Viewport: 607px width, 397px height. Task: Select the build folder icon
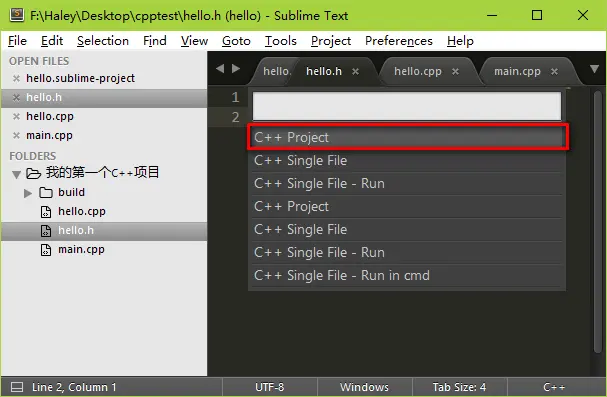click(46, 192)
